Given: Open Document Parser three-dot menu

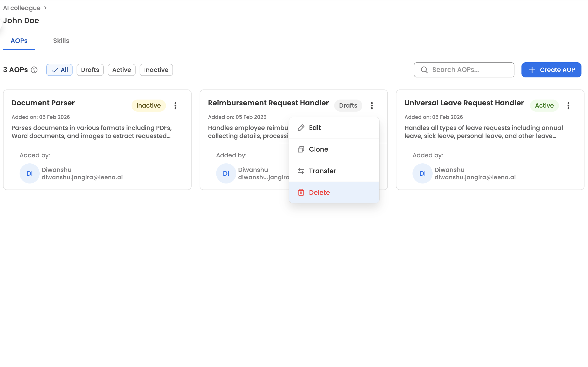Looking at the screenshot, I should point(175,106).
